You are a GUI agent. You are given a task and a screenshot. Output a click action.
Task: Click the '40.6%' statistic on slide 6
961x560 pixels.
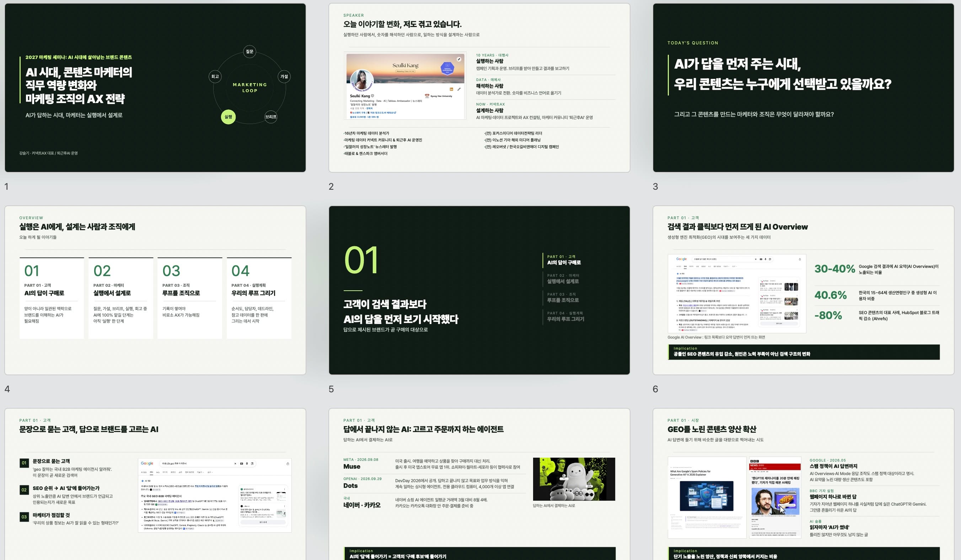pyautogui.click(x=831, y=295)
